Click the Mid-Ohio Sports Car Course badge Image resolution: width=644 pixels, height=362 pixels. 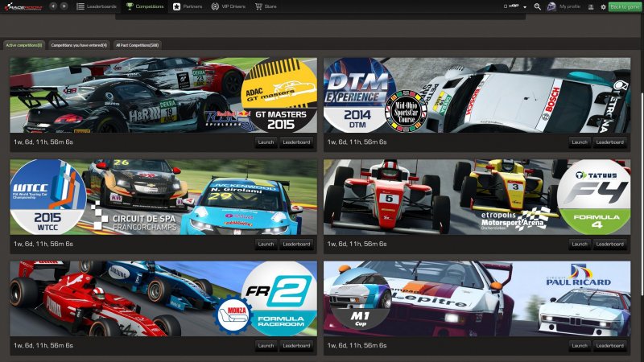pyautogui.click(x=406, y=110)
